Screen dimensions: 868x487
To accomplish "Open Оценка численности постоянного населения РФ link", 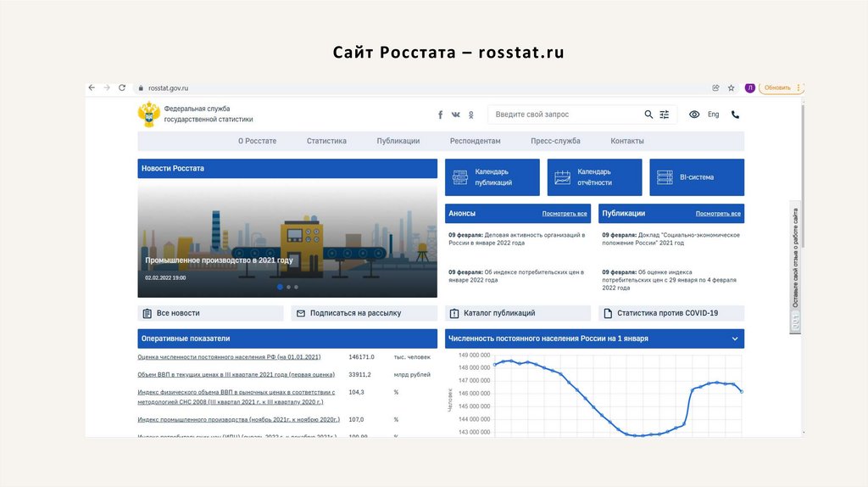I will click(229, 357).
